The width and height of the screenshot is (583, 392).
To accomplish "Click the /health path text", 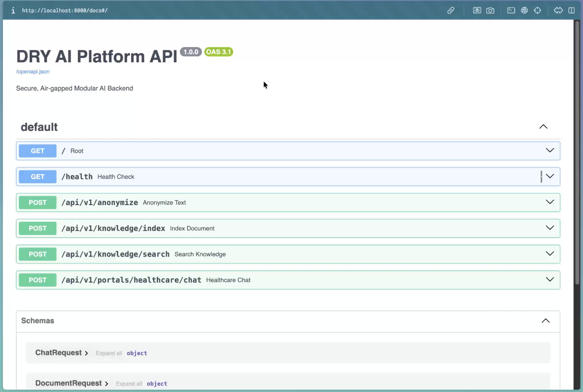I will tap(77, 177).
